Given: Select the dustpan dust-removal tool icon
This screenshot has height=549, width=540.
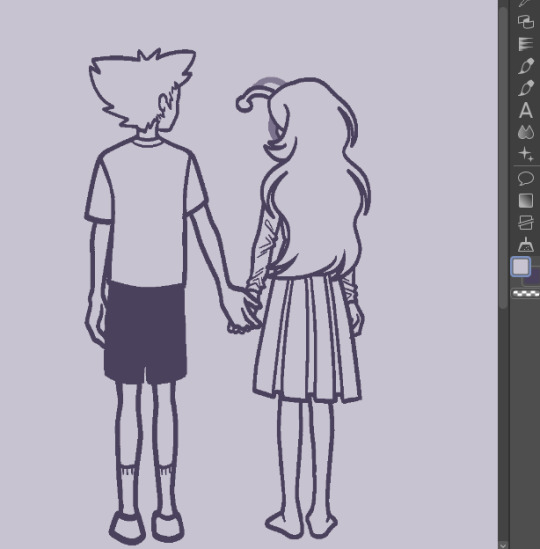Looking at the screenshot, I should [526, 245].
